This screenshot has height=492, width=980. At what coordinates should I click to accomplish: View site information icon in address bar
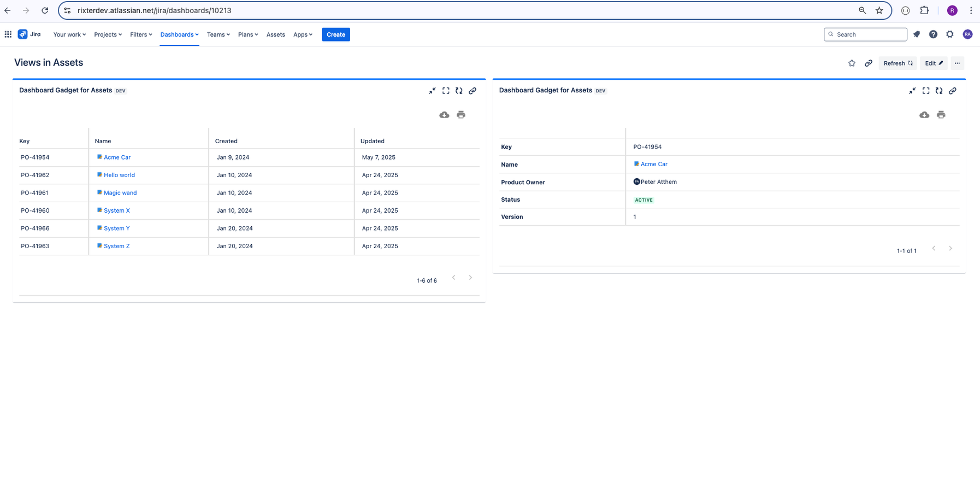(67, 10)
